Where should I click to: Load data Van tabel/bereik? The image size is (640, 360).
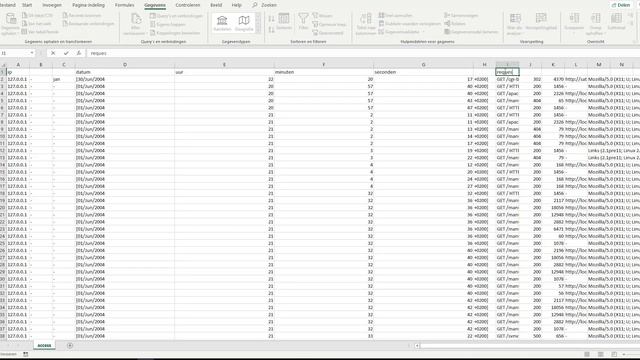tap(40, 32)
